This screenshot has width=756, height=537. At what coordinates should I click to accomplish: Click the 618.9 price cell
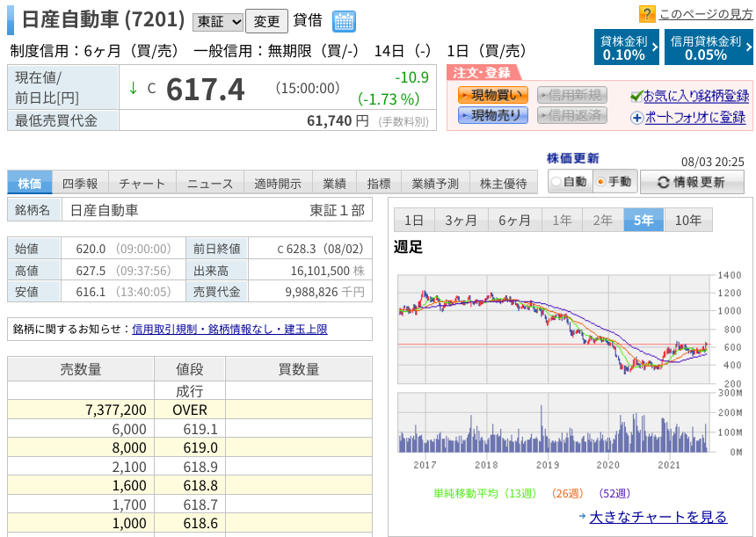click(x=190, y=467)
